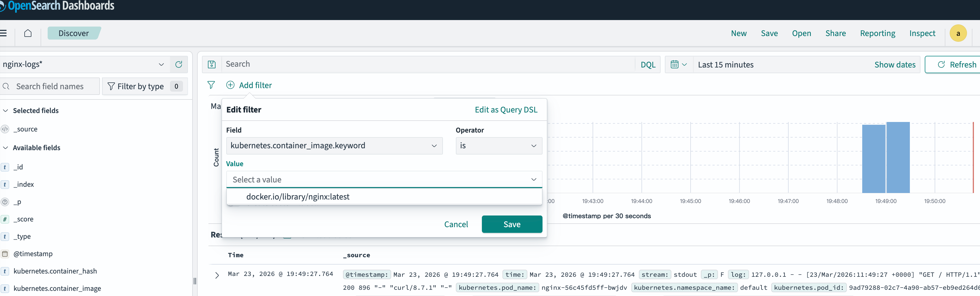Open the hamburger navigation menu
980x296 pixels.
pos(4,33)
